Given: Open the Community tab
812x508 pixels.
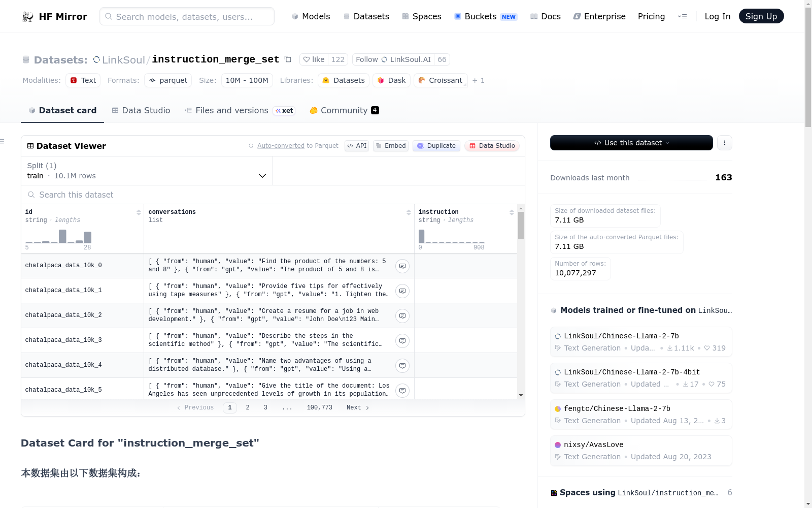Looking at the screenshot, I should coord(345,111).
